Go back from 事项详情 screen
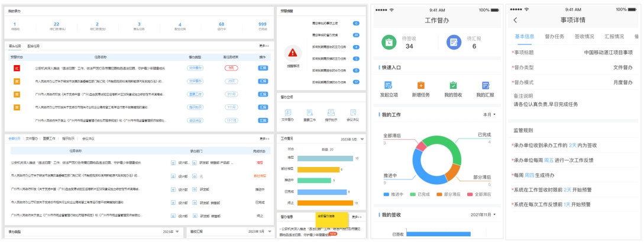Viewport: 644px width, 244px height. [516, 20]
